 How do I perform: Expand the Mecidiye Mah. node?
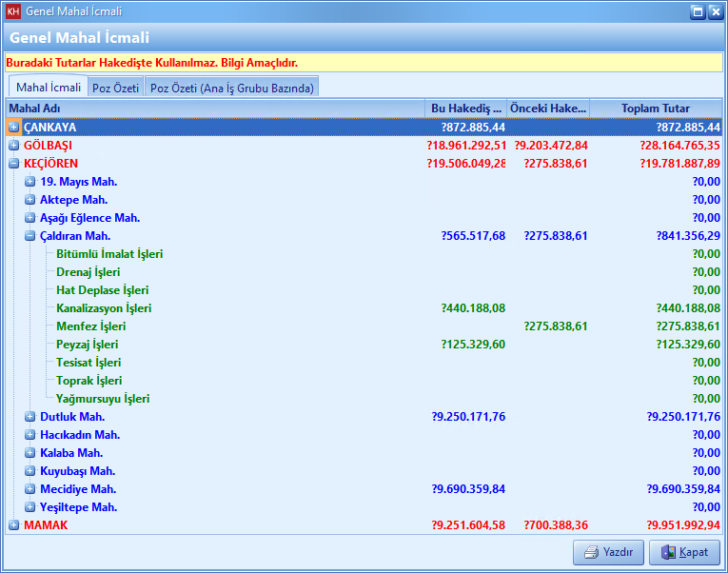(30, 489)
